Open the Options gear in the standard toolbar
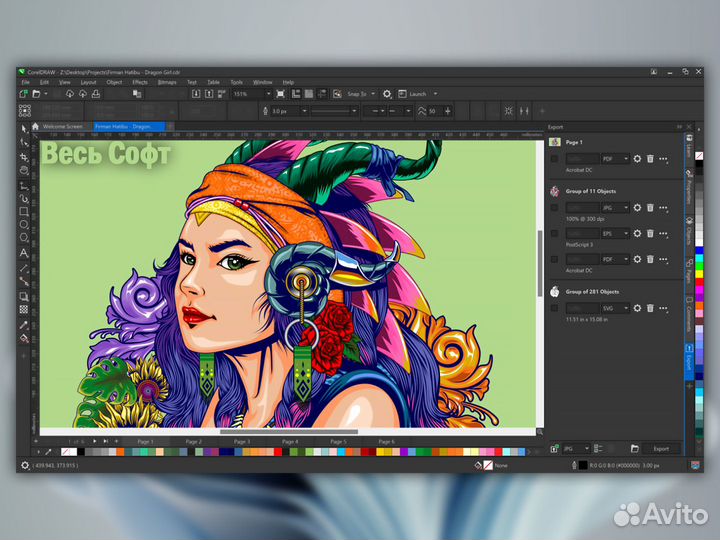This screenshot has height=540, width=720. 387,94
